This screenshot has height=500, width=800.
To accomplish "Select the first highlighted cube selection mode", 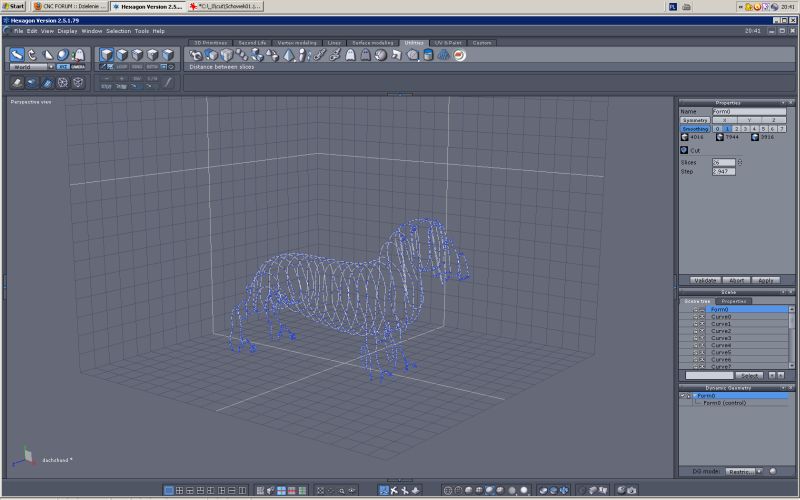I will 107,55.
